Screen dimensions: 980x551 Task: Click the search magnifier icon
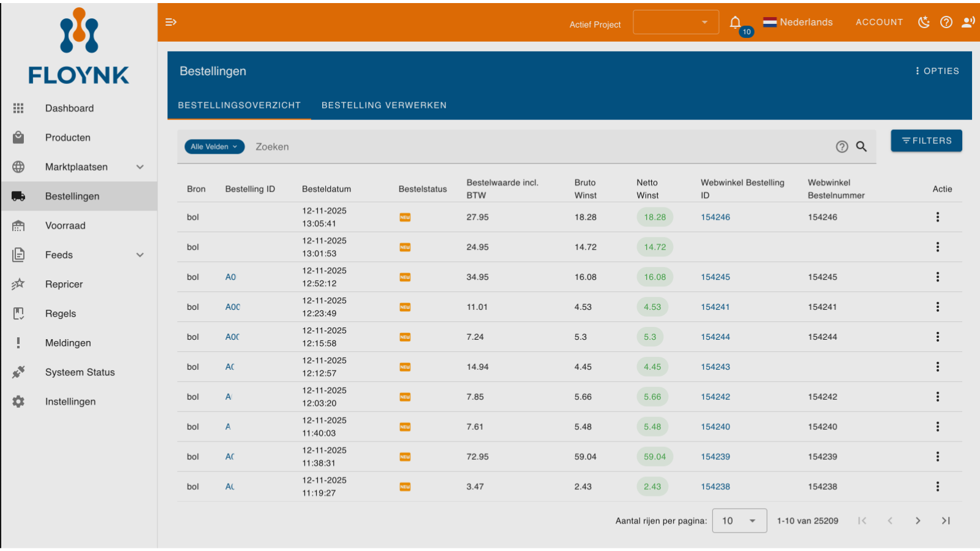tap(861, 146)
